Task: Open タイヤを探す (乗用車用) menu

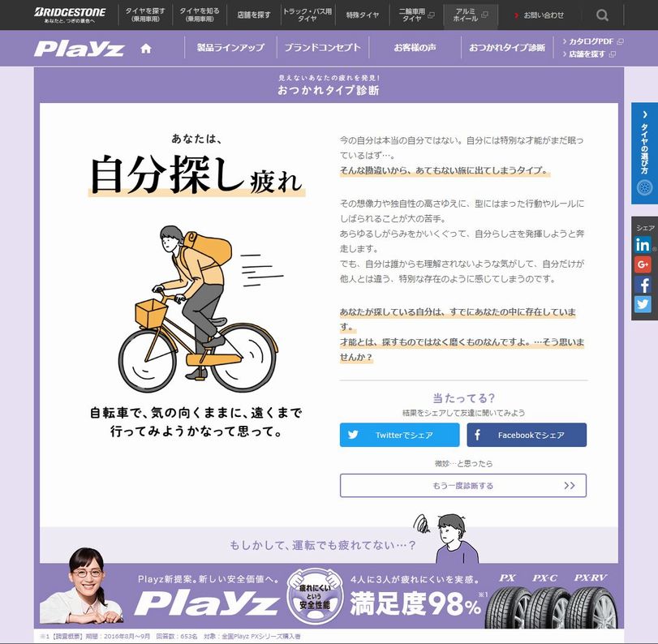Action: click(x=145, y=15)
